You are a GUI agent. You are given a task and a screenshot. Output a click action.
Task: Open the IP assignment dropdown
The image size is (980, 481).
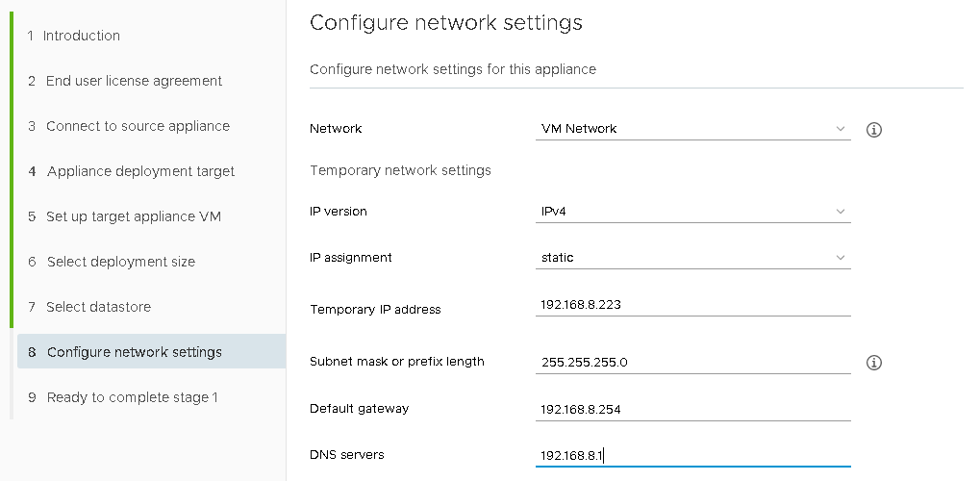[x=692, y=258]
